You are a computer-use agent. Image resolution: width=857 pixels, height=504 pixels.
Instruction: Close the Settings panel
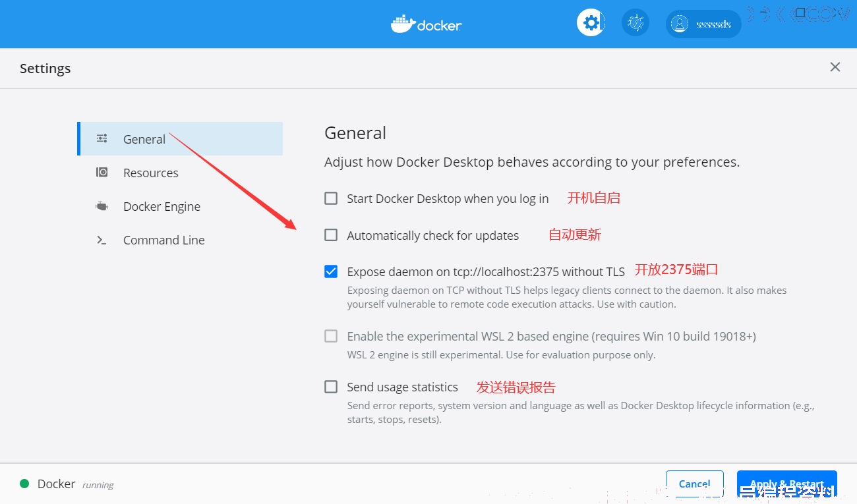click(835, 67)
